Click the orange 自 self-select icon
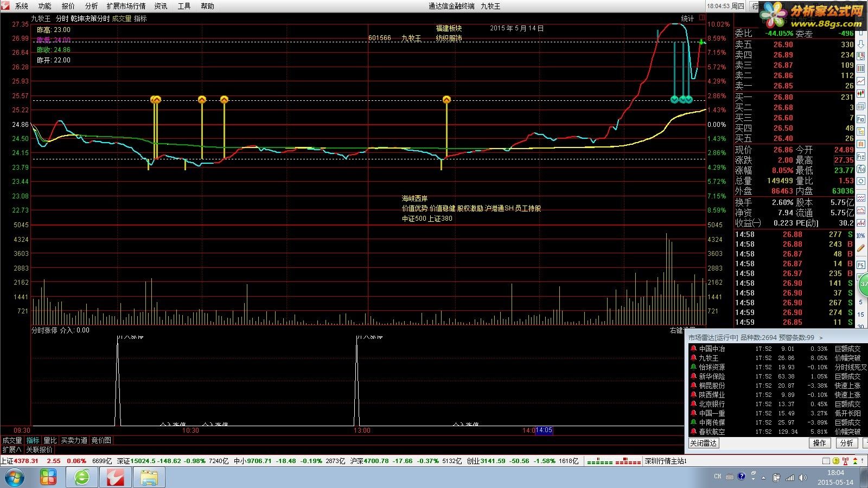The image size is (868, 488). coord(861,144)
